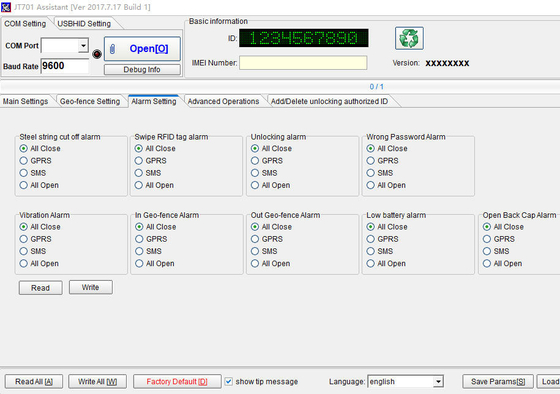
Task: Click the Write button under alarm settings
Action: [91, 287]
